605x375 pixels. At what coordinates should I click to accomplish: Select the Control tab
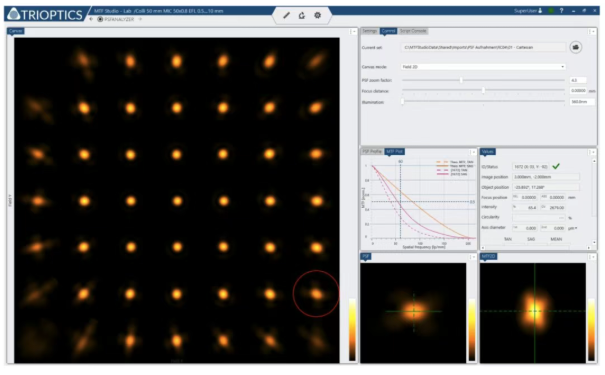click(388, 31)
